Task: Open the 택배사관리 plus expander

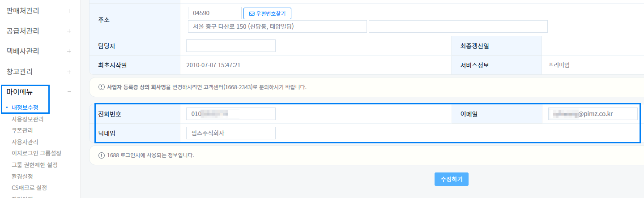Action: 69,52
